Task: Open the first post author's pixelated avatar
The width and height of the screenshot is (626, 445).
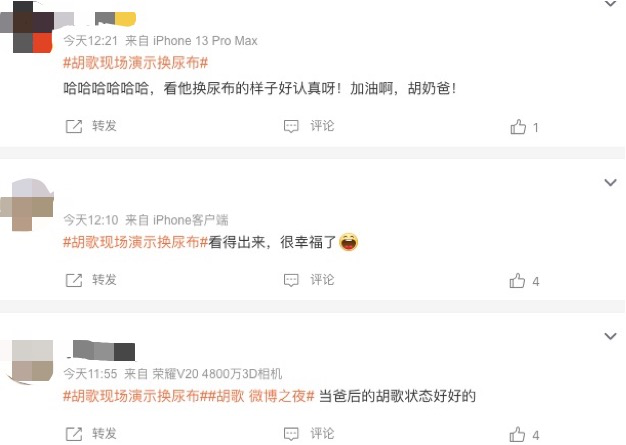Action: pyautogui.click(x=27, y=27)
